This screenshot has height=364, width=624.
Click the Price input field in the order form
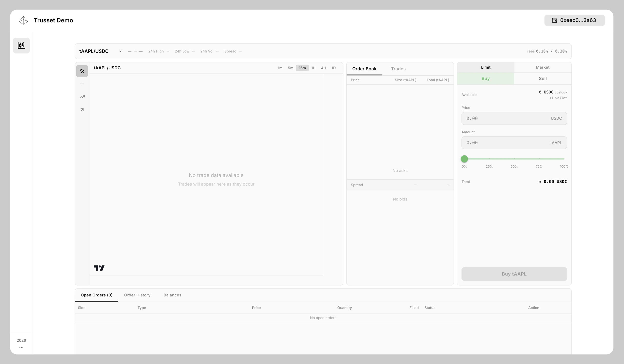(x=514, y=118)
